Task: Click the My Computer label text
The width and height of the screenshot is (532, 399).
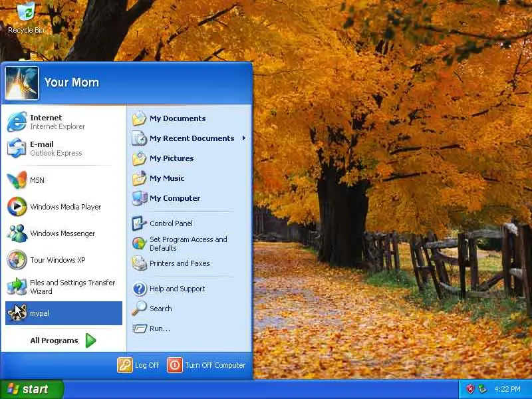Action: tap(175, 198)
